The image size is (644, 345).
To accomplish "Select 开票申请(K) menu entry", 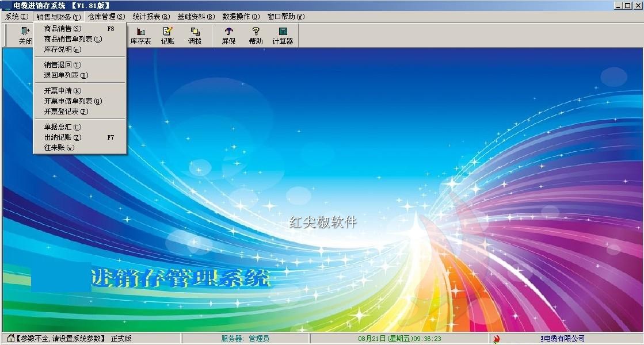I will (x=79, y=91).
